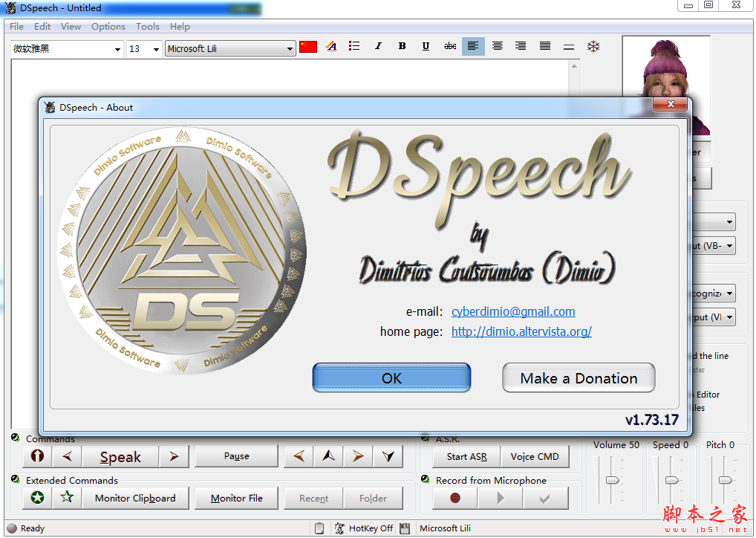This screenshot has height=538, width=756.
Task: Click the HotKey Off status icon
Action: (339, 528)
